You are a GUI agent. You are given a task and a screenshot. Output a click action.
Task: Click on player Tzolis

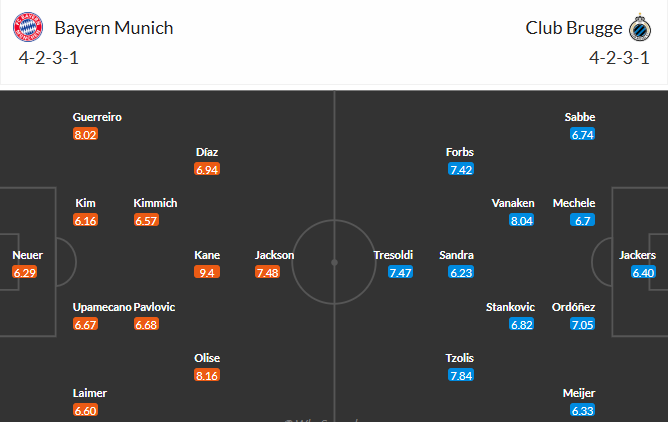coord(460,358)
